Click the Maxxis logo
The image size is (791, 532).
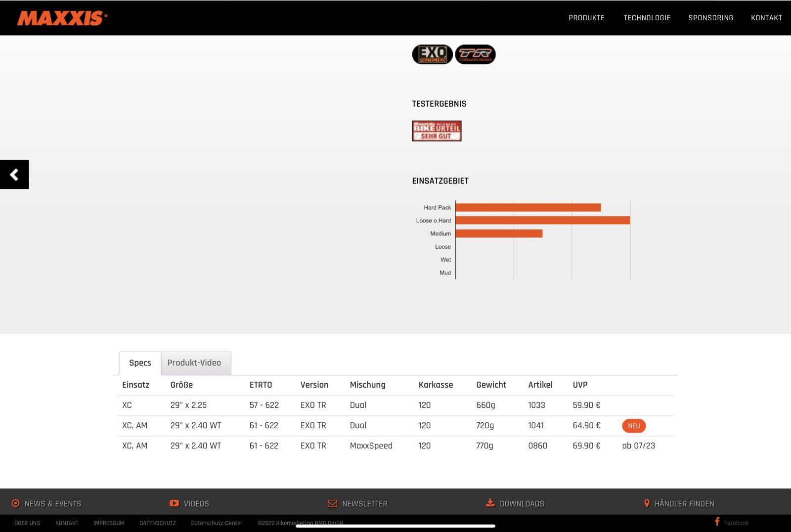click(62, 18)
